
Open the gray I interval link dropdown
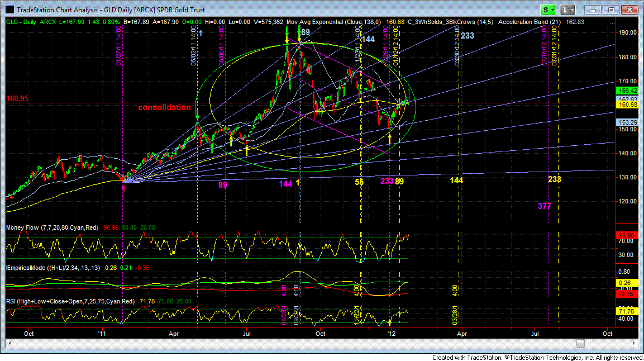pyautogui.click(x=567, y=9)
